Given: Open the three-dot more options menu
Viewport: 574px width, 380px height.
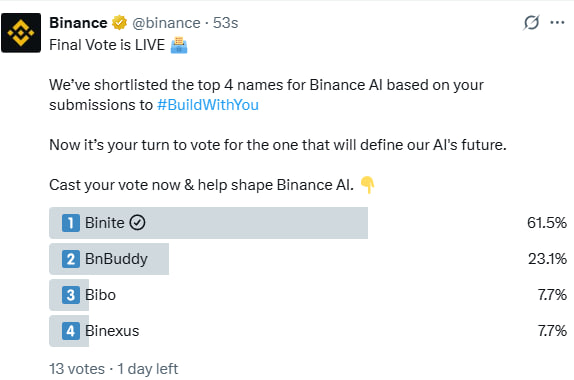Looking at the screenshot, I should [557, 23].
